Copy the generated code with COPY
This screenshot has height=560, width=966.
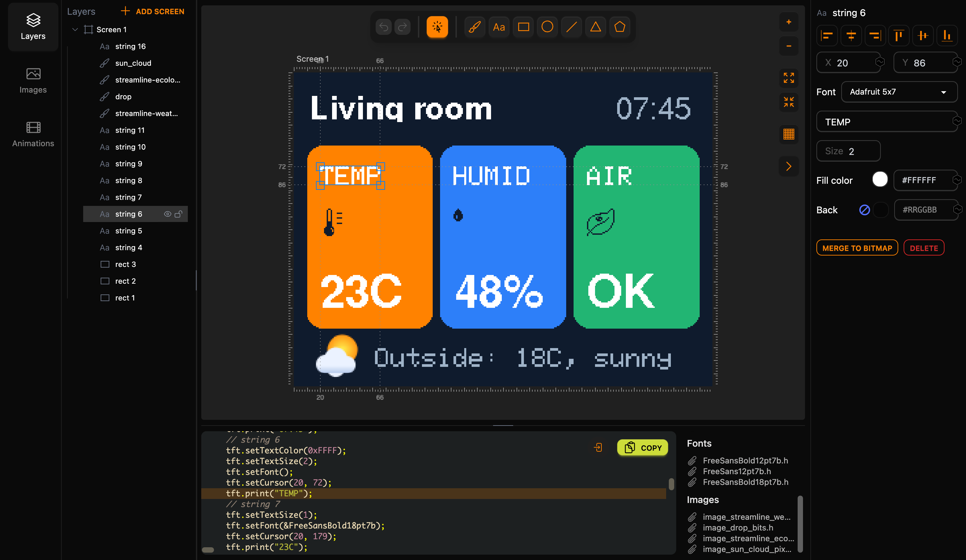tap(642, 448)
